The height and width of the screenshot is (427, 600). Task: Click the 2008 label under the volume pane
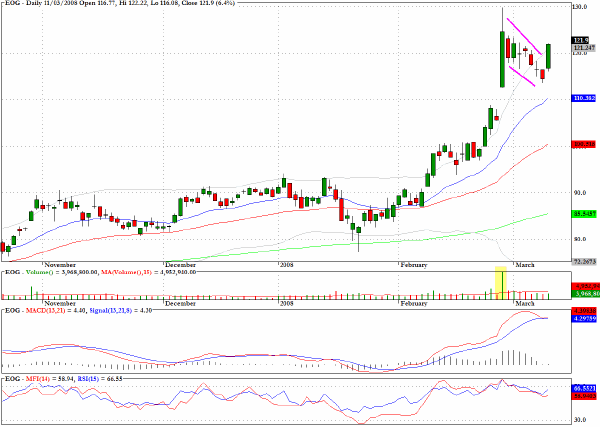[287, 303]
